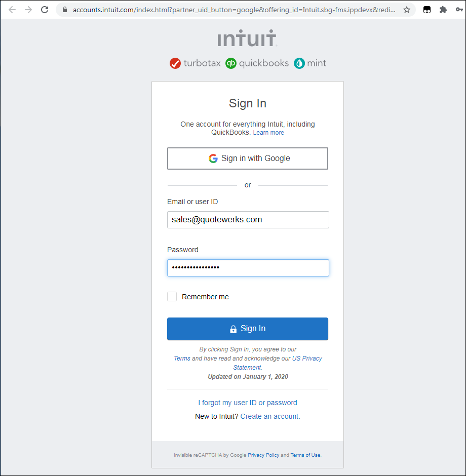Click the blue Sign In button
The height and width of the screenshot is (476, 466).
click(x=248, y=329)
